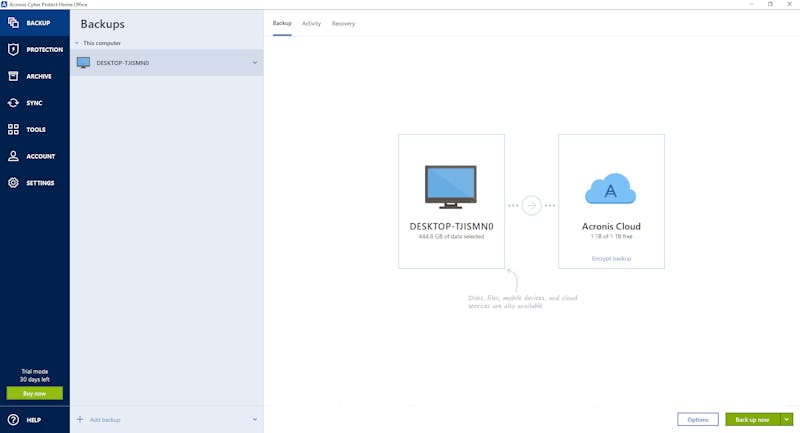Click the Backups panel heading
Image resolution: width=800 pixels, height=433 pixels.
(x=103, y=24)
